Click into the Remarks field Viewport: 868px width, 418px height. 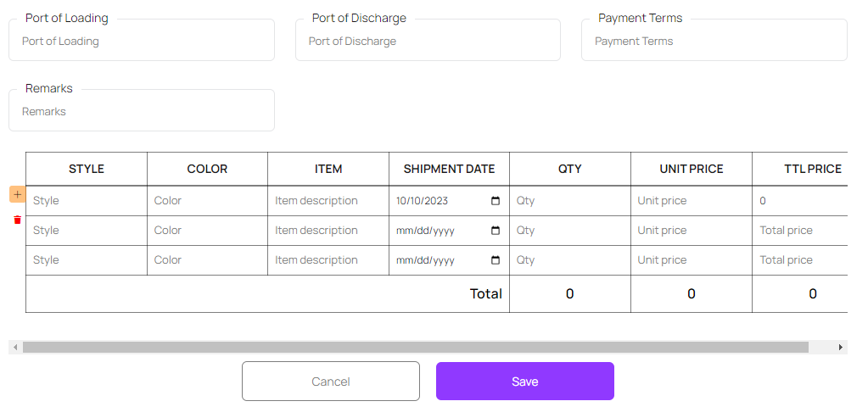click(x=141, y=111)
